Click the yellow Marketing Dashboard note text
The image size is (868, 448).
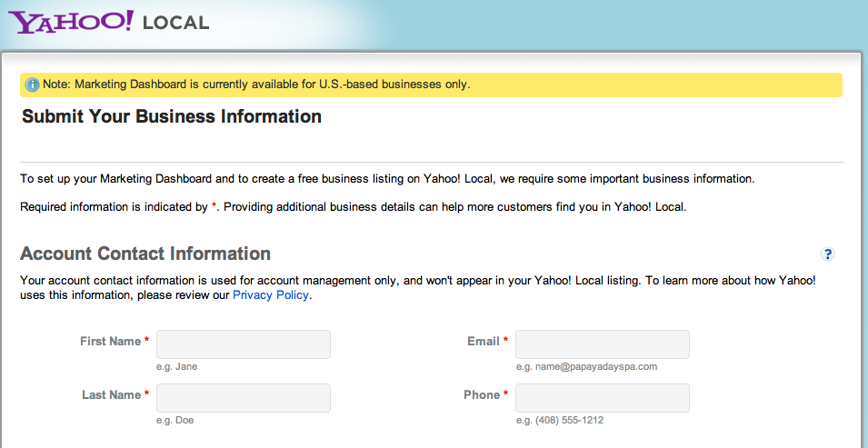pyautogui.click(x=256, y=85)
